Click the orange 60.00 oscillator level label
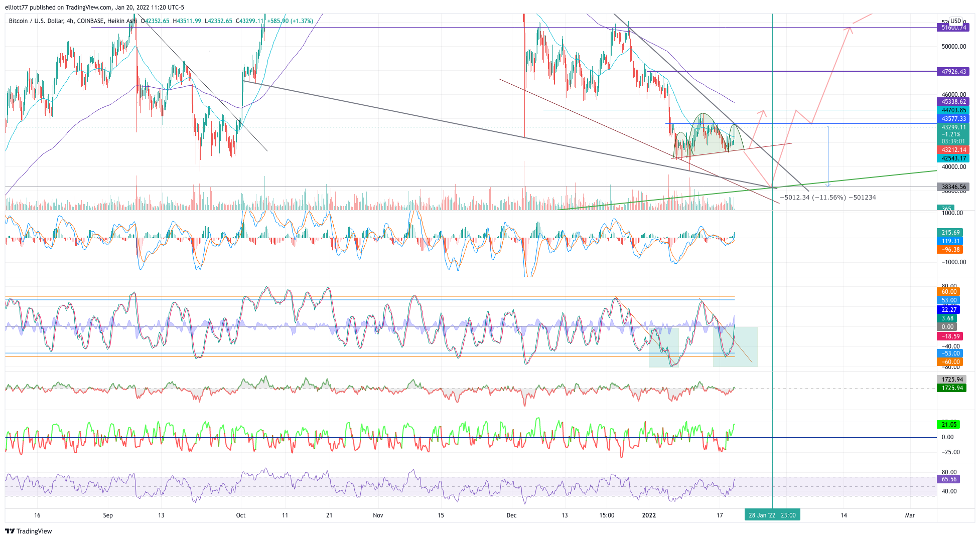 tap(948, 292)
